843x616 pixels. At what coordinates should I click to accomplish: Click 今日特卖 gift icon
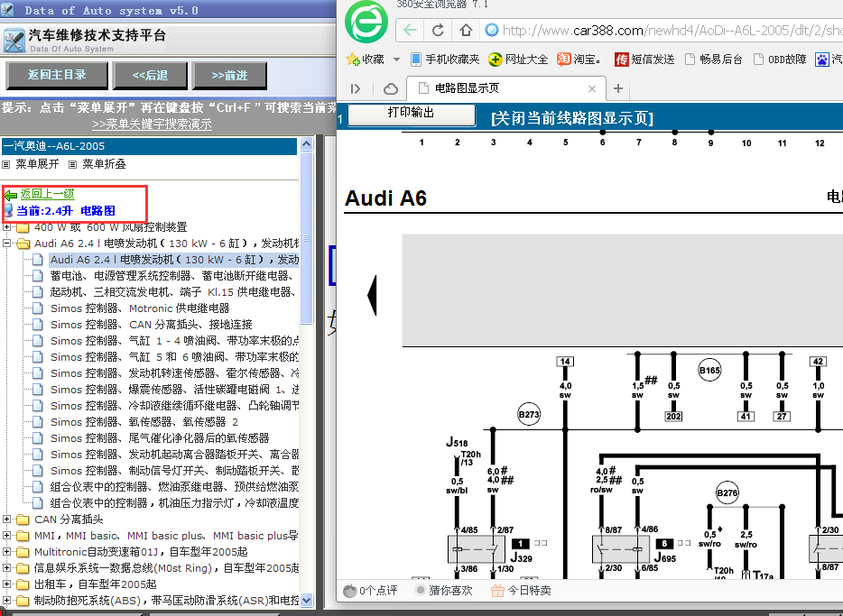point(497,591)
